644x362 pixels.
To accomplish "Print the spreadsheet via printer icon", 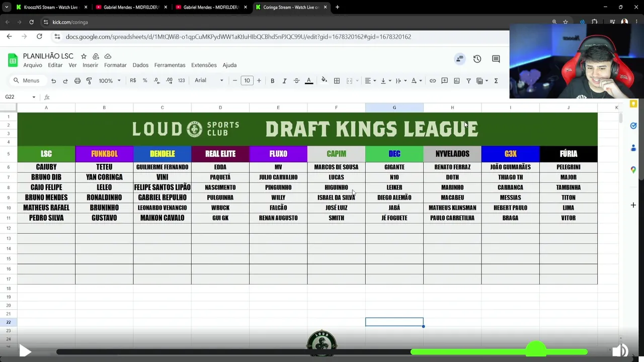I will click(x=77, y=80).
